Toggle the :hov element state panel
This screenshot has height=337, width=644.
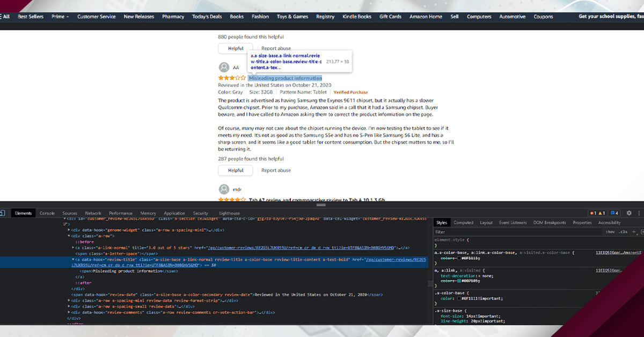pos(610,232)
